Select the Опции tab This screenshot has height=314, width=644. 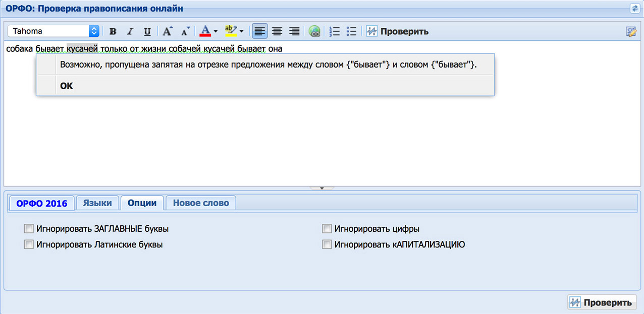[x=142, y=203]
